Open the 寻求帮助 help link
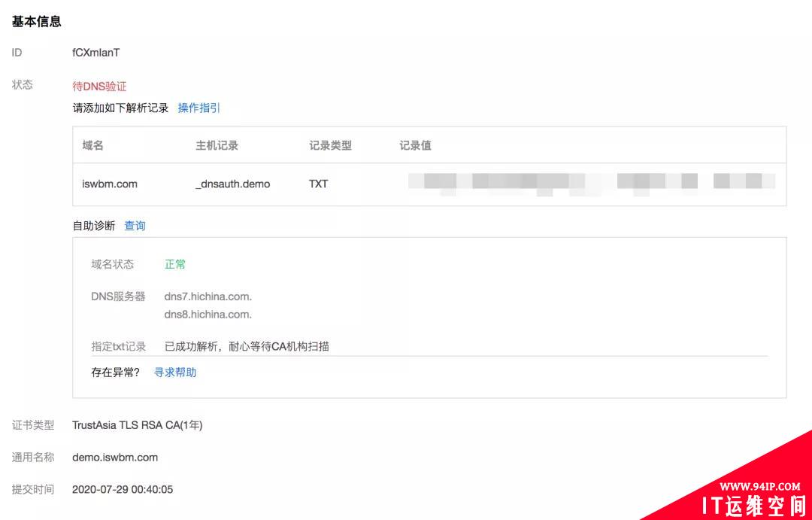Viewport: 812px width, 520px height. click(175, 373)
